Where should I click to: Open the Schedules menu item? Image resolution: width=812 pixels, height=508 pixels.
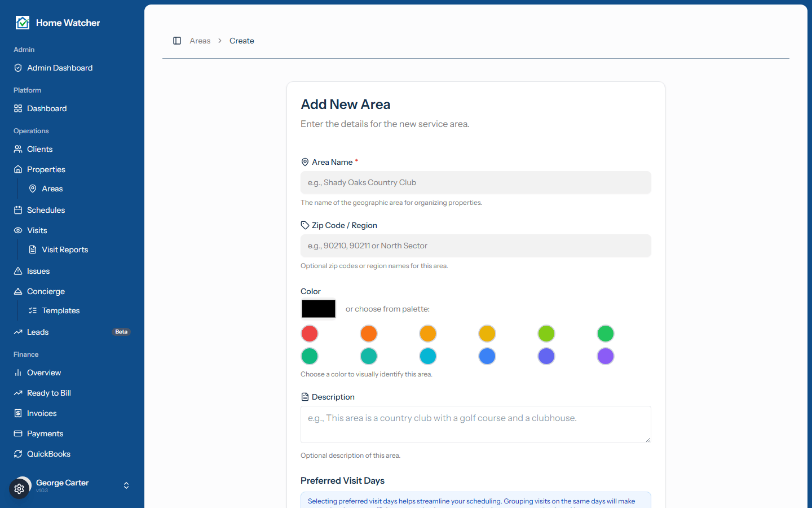72,210
